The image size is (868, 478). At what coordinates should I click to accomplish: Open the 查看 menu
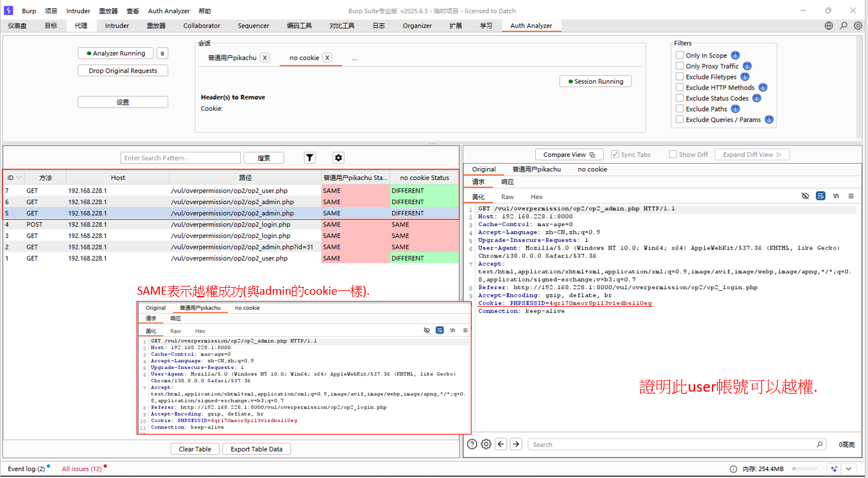(x=133, y=11)
